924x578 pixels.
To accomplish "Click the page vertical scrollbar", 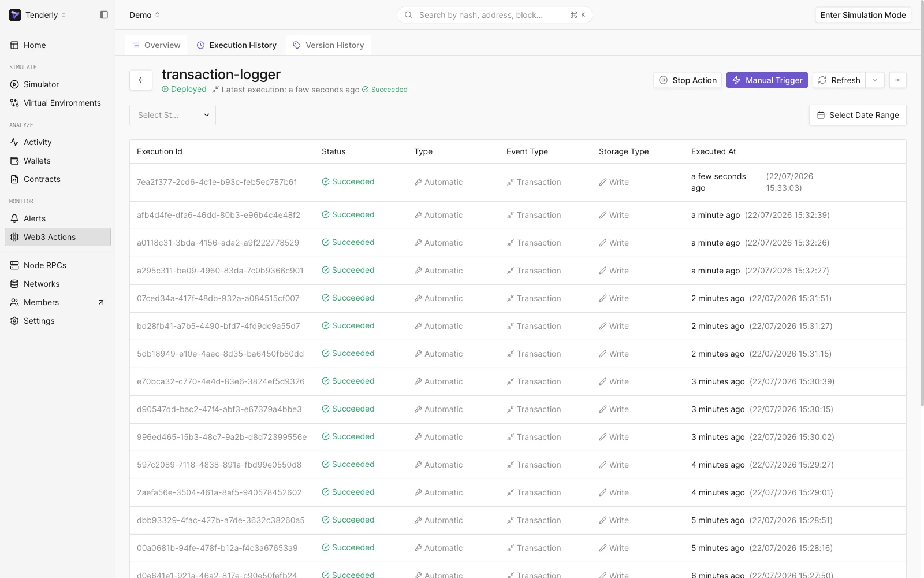I will [x=922, y=202].
